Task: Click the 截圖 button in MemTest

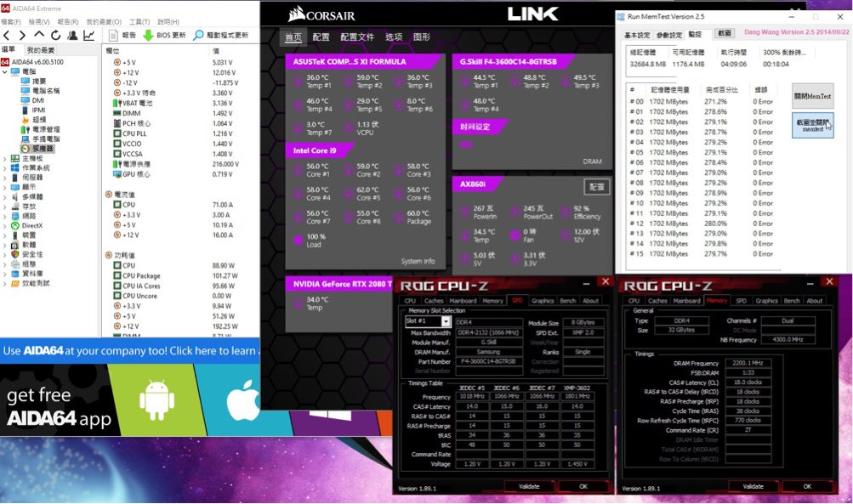Action: [724, 33]
